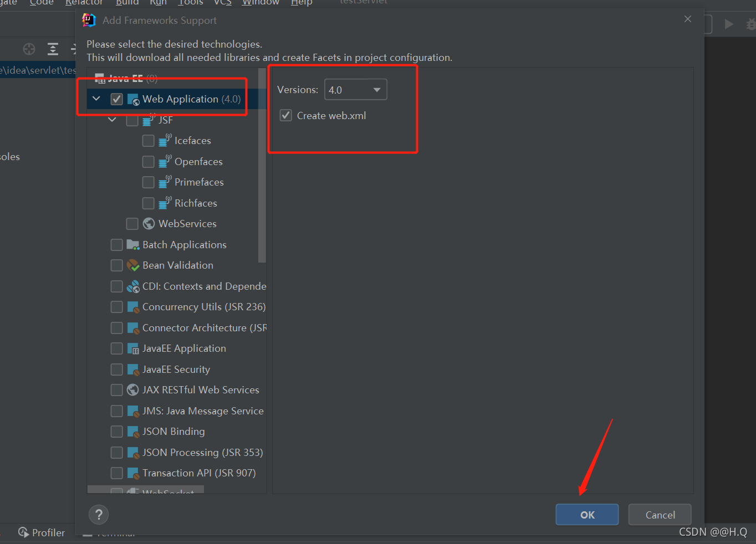Click the Openfaces library icon
The width and height of the screenshot is (756, 544).
tap(165, 161)
